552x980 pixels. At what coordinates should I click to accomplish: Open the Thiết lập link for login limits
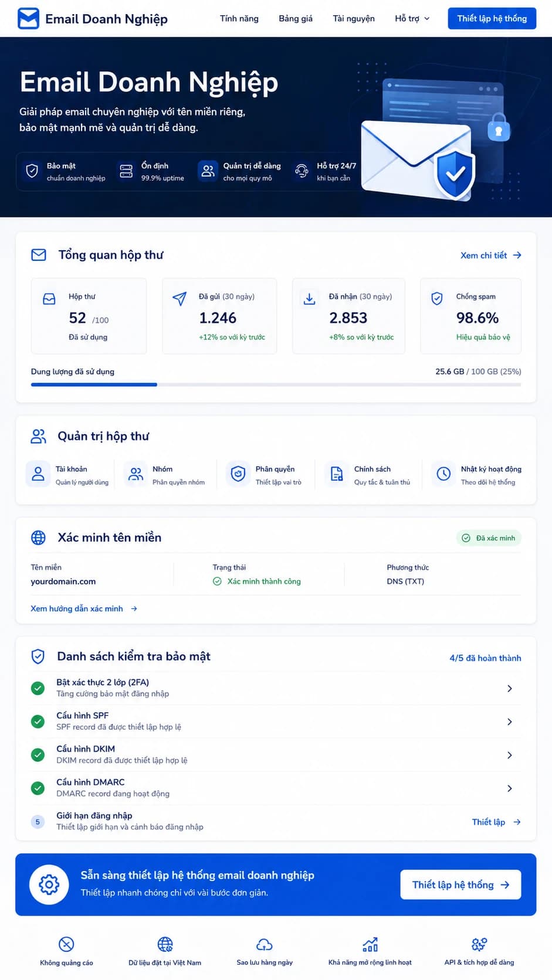(496, 822)
